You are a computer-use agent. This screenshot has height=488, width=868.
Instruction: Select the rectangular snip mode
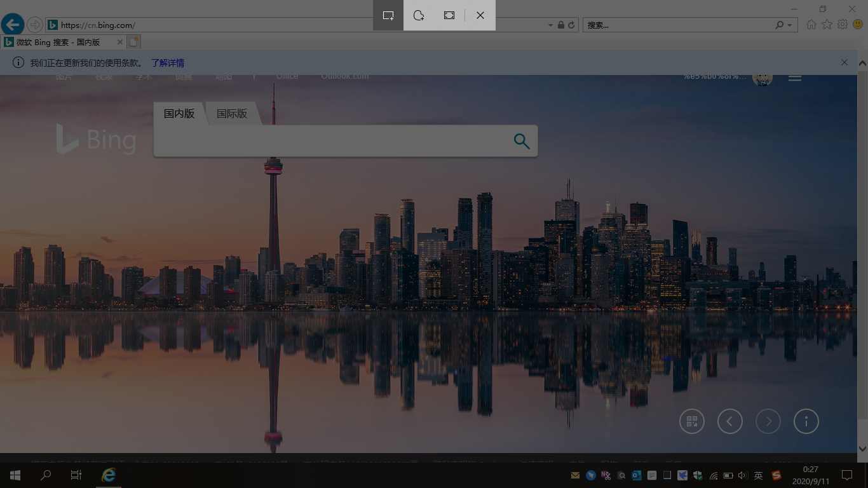[x=388, y=15]
